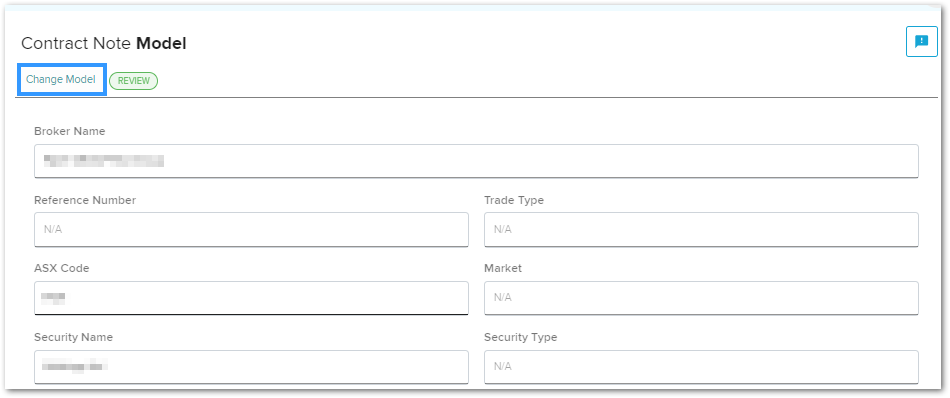The width and height of the screenshot is (950, 398).
Task: Open the feedback message icon
Action: click(922, 41)
